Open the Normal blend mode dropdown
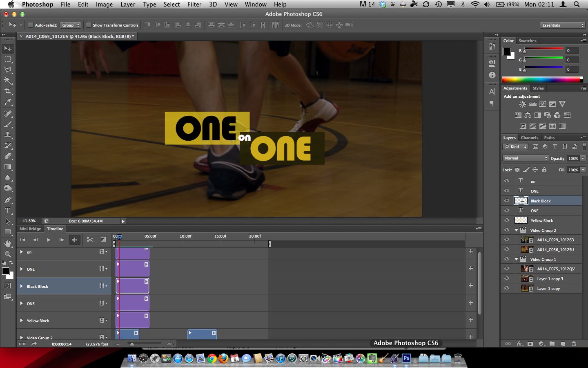588x368 pixels. pyautogui.click(x=525, y=158)
